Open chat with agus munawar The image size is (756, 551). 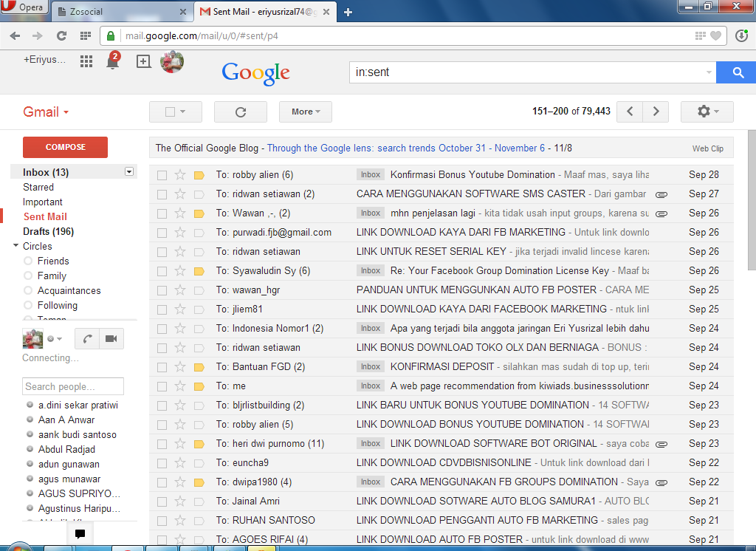69,479
